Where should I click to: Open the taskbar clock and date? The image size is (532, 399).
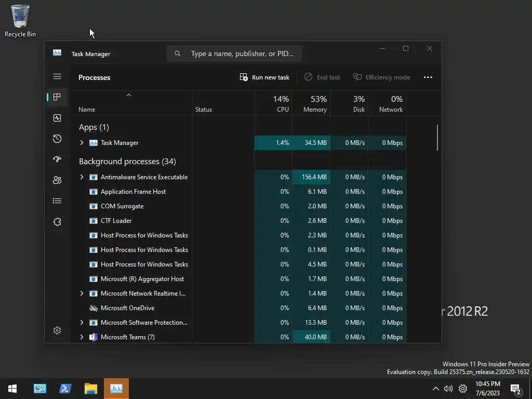487,389
